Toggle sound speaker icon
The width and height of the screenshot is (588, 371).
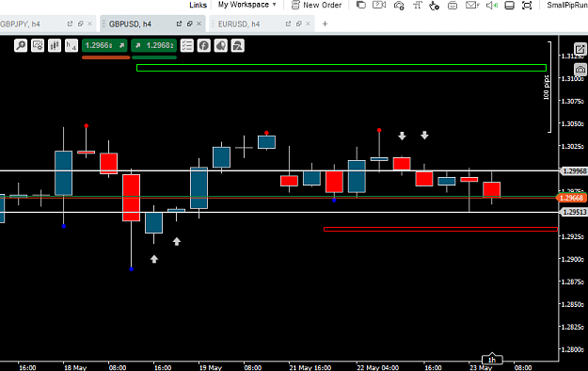pyautogui.click(x=492, y=6)
